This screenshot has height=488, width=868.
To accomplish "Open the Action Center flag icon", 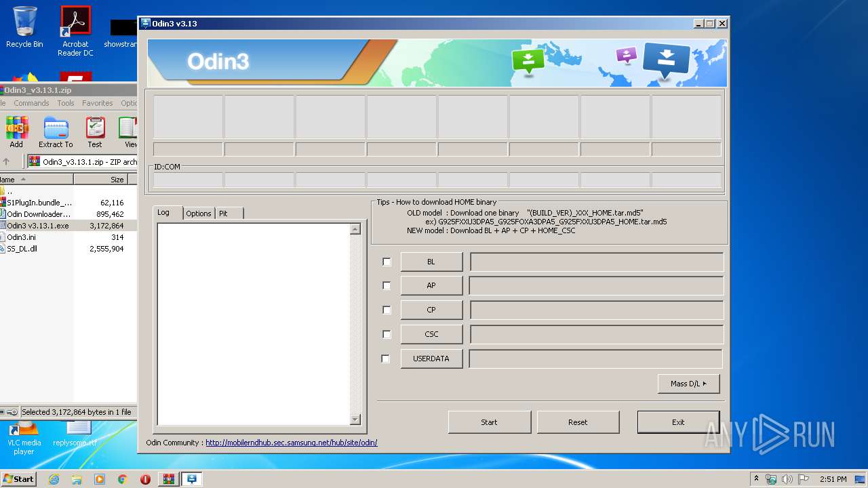I will click(804, 479).
